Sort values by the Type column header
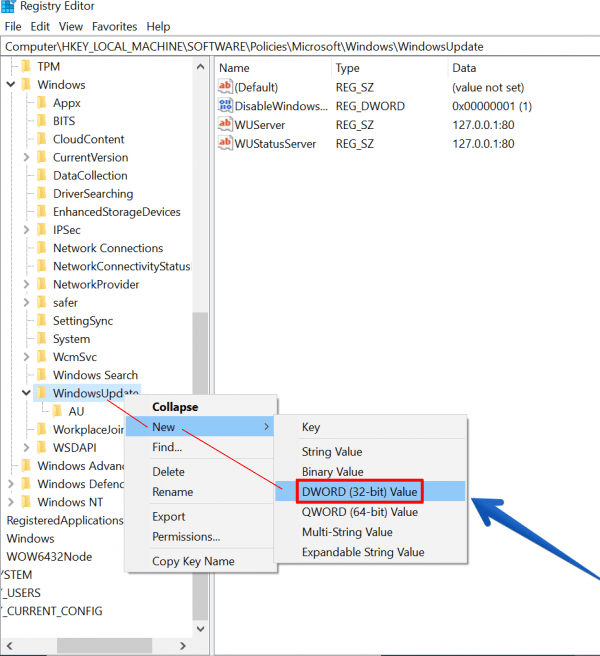This screenshot has height=656, width=600. pyautogui.click(x=390, y=68)
